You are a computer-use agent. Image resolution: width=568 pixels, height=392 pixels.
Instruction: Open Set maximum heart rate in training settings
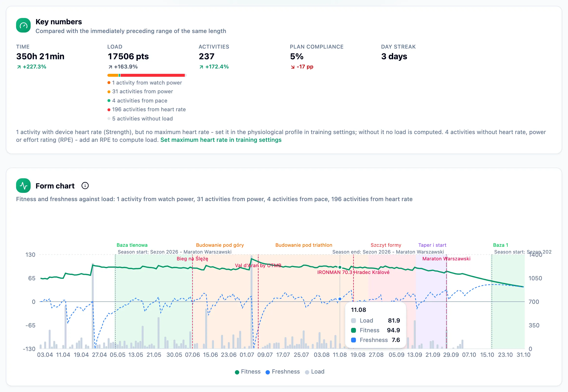click(221, 140)
